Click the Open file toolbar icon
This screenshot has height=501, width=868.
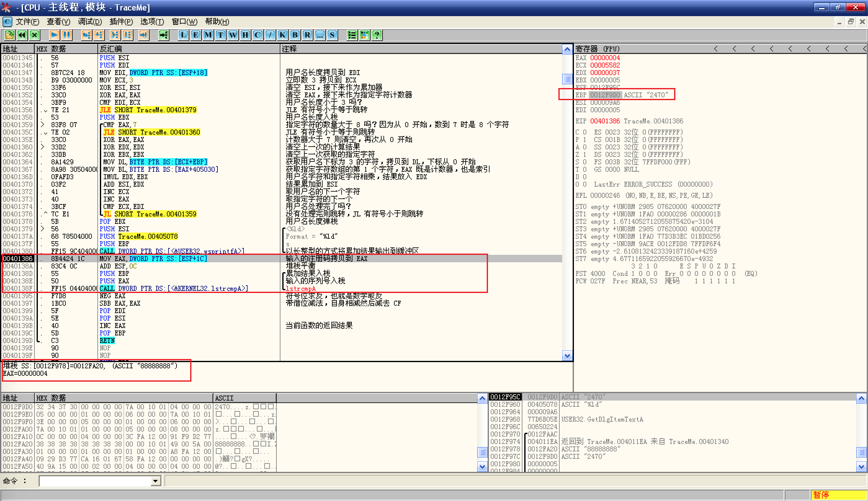tap(9, 35)
